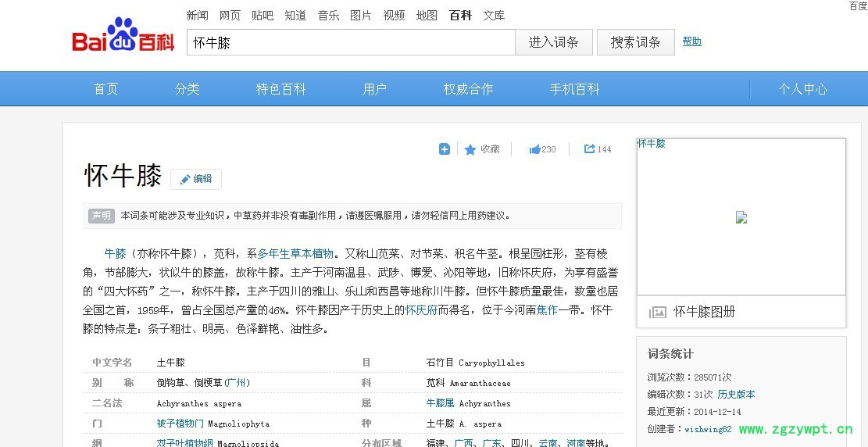Open the 怀牛膝图册 album icon
The width and height of the screenshot is (868, 447).
657,313
